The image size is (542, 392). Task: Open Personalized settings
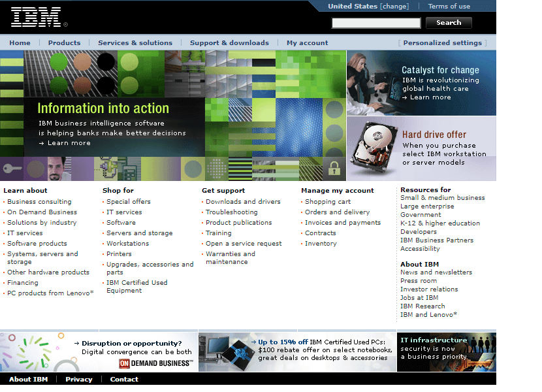443,42
